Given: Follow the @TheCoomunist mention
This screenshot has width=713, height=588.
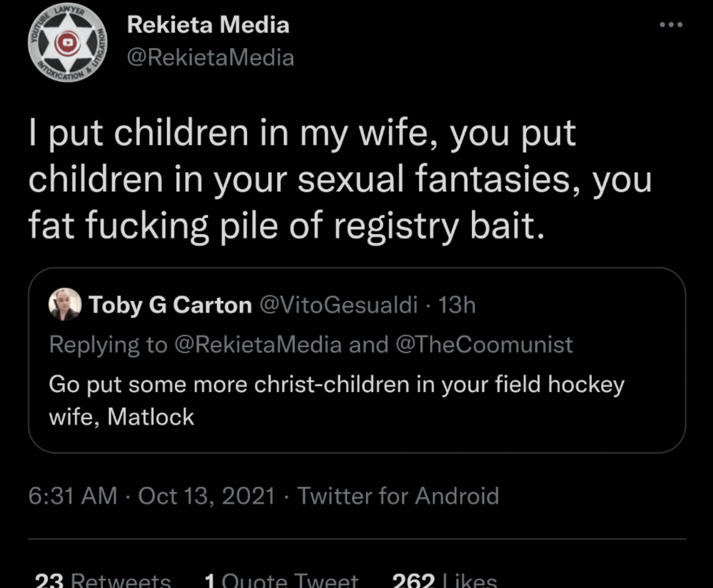Looking at the screenshot, I should click(x=484, y=344).
